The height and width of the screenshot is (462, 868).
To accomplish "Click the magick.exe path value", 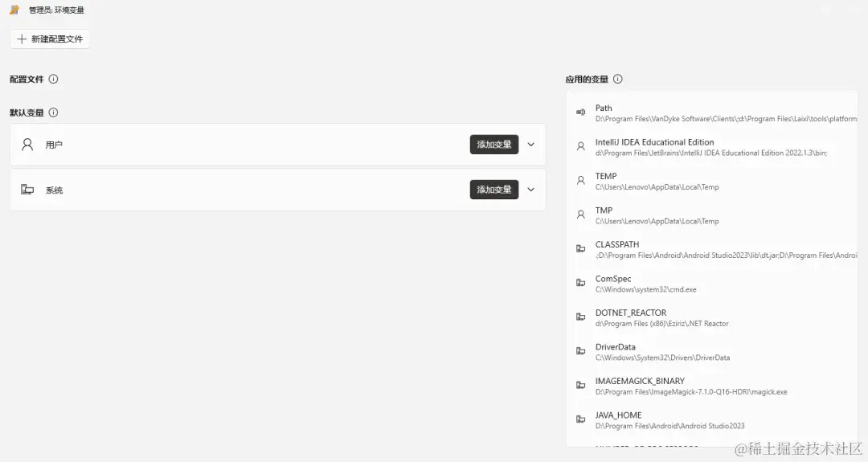I will pos(691,392).
